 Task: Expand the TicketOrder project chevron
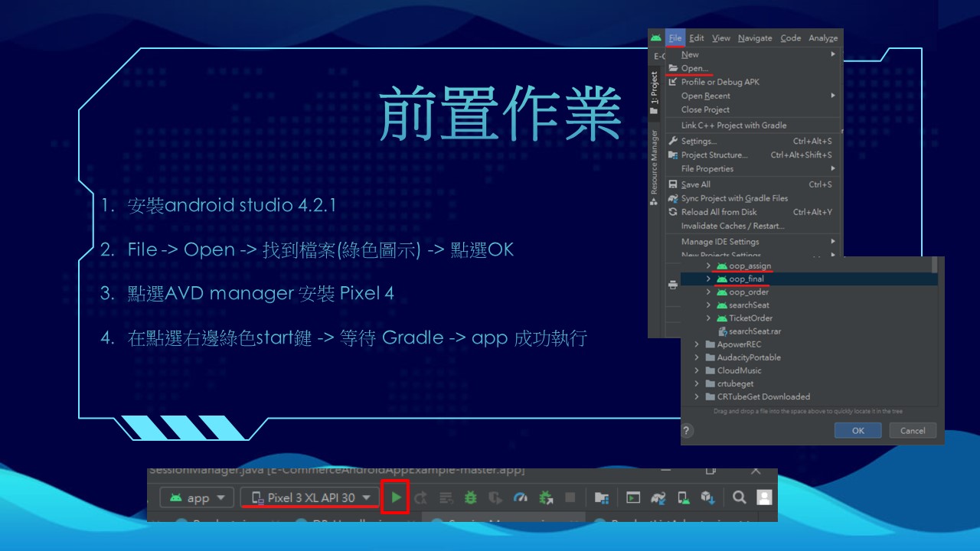point(709,318)
